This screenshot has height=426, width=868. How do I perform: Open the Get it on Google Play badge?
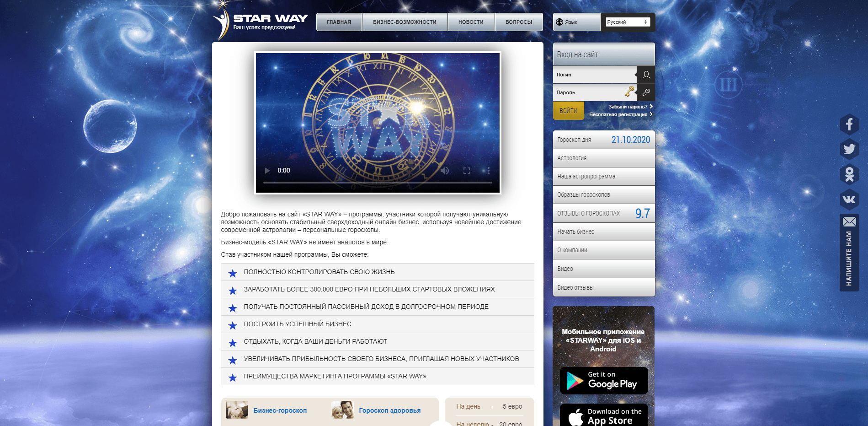pyautogui.click(x=603, y=380)
